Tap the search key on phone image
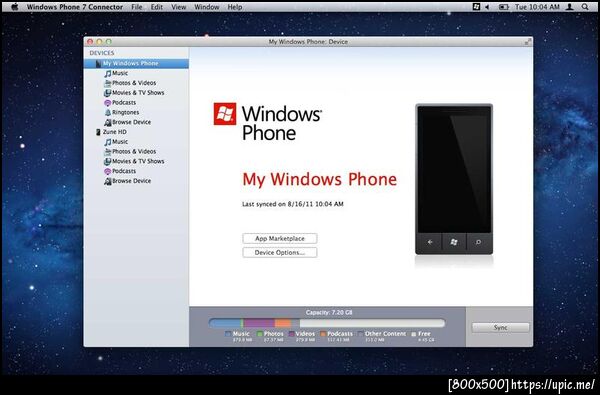The image size is (600, 395). pyautogui.click(x=478, y=242)
